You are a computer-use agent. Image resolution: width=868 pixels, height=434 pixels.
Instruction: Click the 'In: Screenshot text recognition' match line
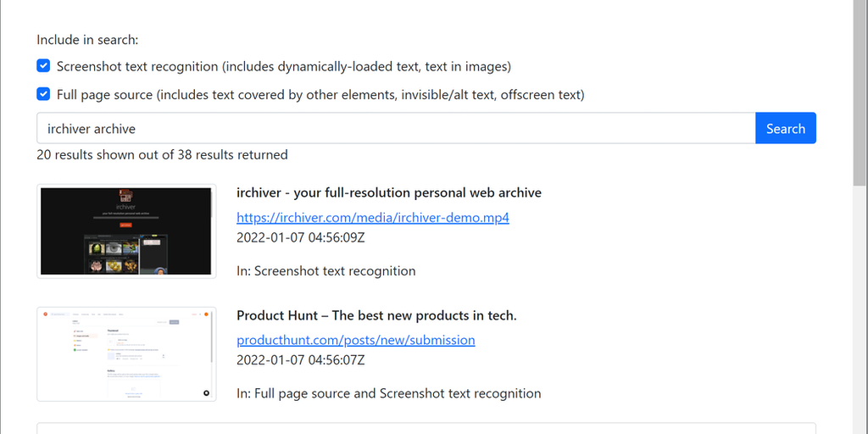[325, 271]
